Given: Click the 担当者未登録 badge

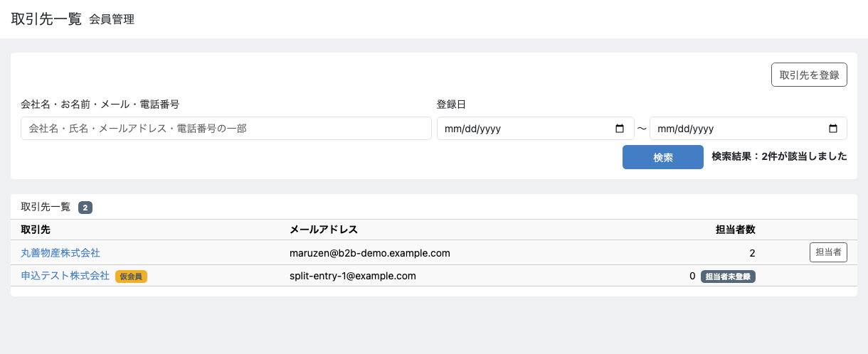Looking at the screenshot, I should pyautogui.click(x=728, y=277).
